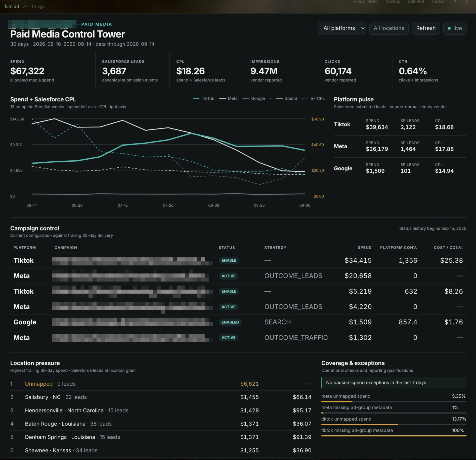Image resolution: width=476 pixels, height=460 pixels.
Task: Choose the Select tool in top bar
Action: 438,2
